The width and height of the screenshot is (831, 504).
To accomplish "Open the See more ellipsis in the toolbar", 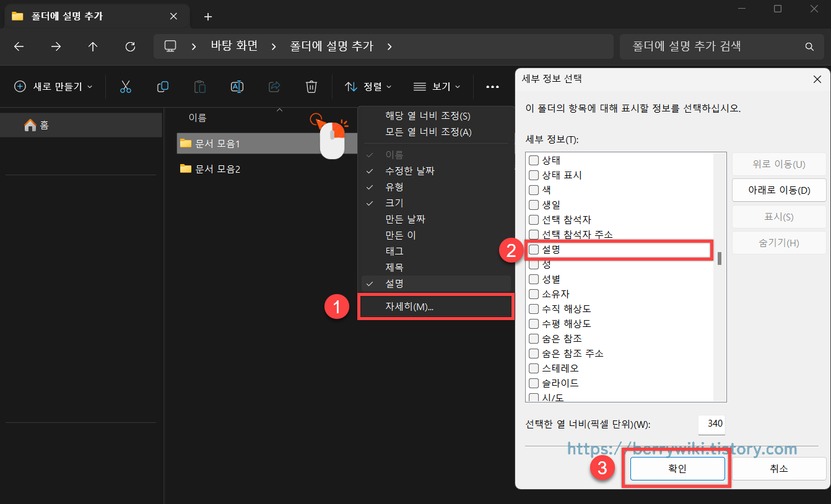I will 493,87.
